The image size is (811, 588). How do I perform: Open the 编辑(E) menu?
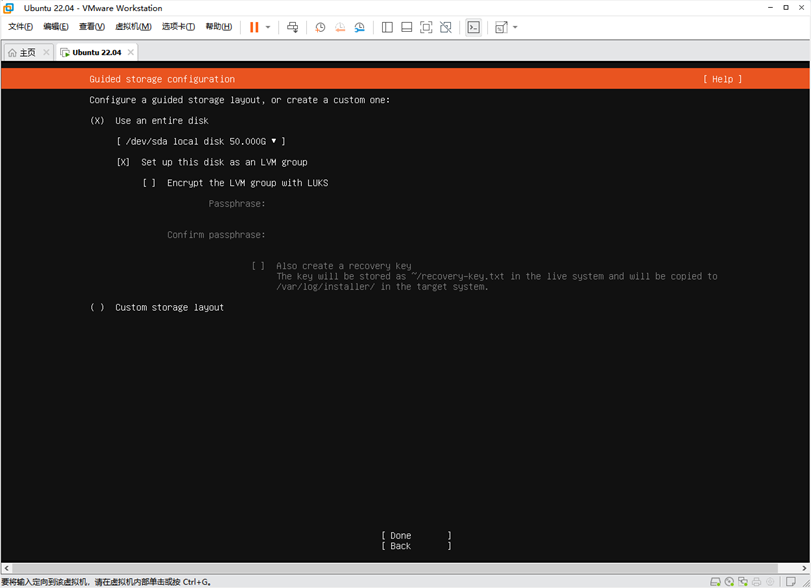coord(56,27)
